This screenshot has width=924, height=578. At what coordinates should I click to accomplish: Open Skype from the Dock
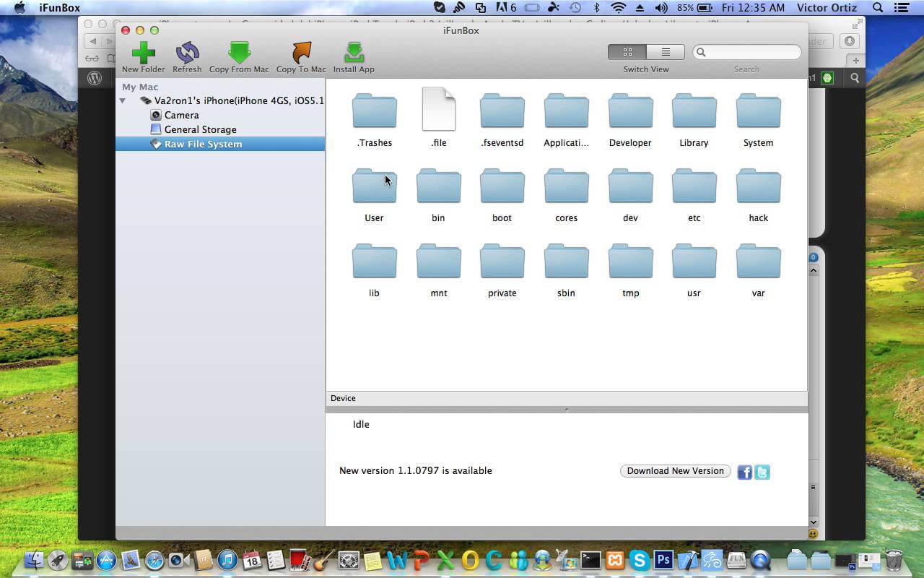[x=639, y=560]
